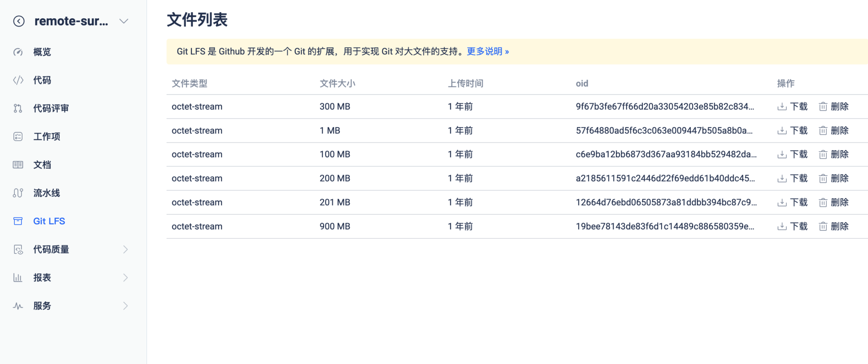
Task: Click 下载 text for 201 MB file
Action: tap(799, 202)
